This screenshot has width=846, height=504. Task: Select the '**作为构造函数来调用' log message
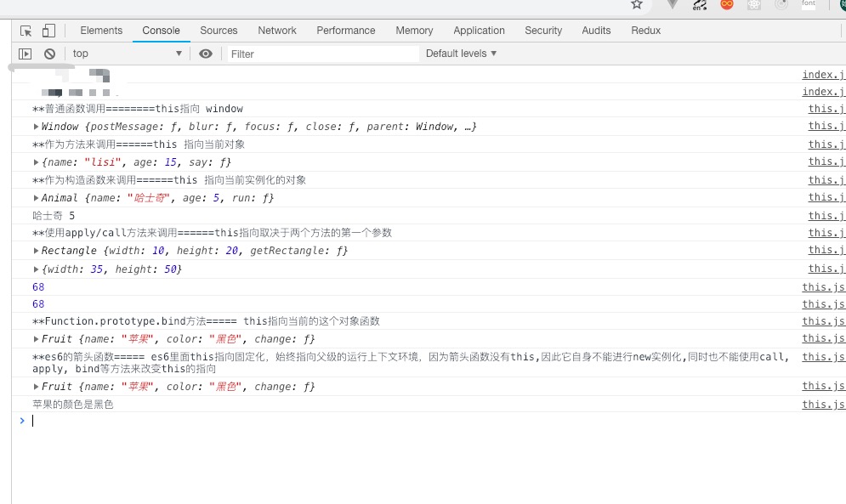pyautogui.click(x=169, y=180)
